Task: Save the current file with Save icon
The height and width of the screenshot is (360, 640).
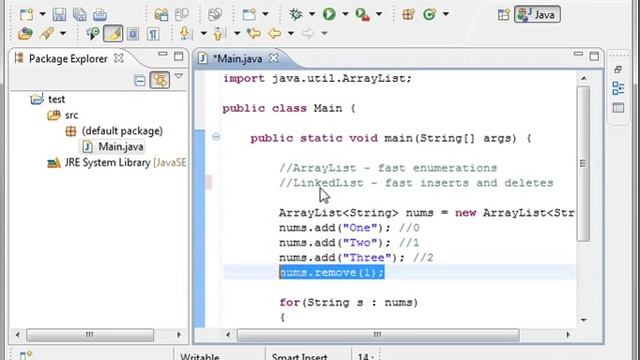Action: pos(59,15)
